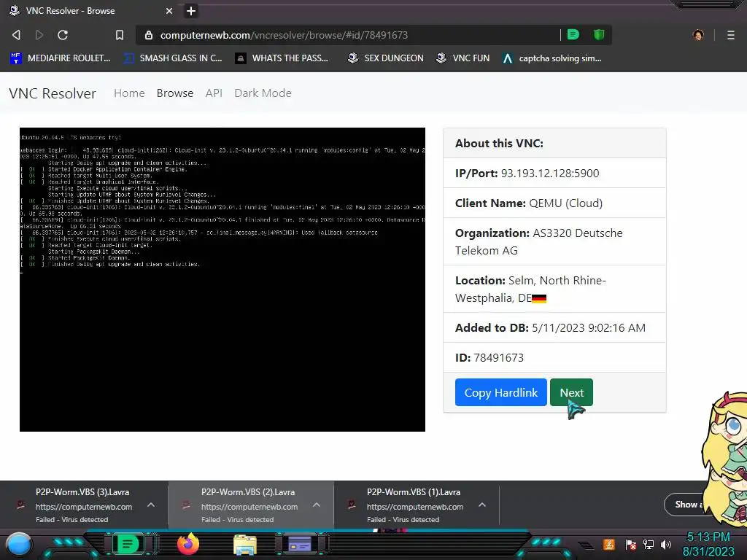Launch Firefox from the taskbar
747x560 pixels.
pyautogui.click(x=188, y=544)
